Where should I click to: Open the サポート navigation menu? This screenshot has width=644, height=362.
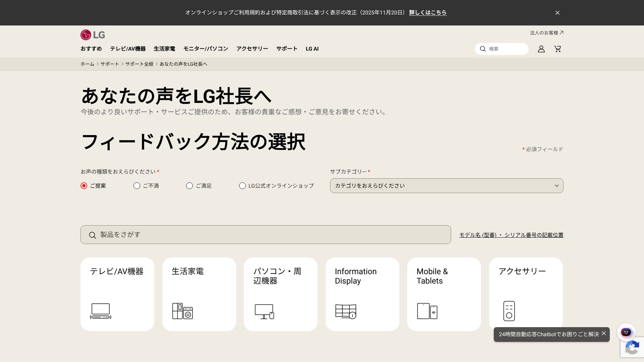[287, 49]
